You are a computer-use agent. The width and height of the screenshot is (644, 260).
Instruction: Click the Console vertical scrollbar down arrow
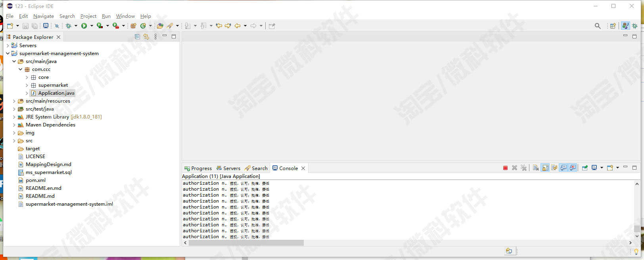coord(637,236)
